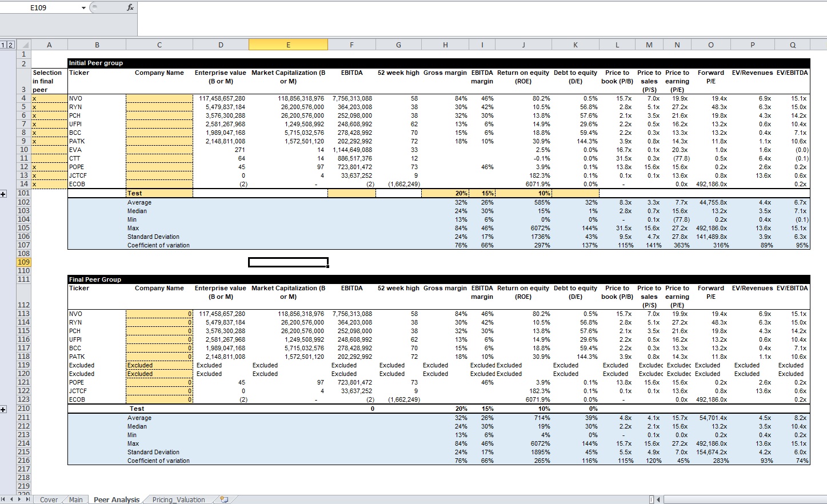Image resolution: width=827 pixels, height=504 pixels.
Task: Click the Insert Function fx button
Action: [130, 7]
